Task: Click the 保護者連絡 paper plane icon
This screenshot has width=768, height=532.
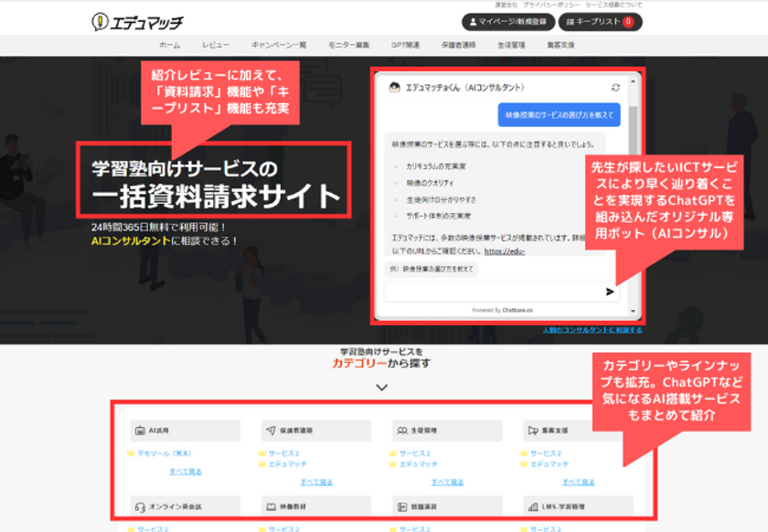Action: pos(271,431)
